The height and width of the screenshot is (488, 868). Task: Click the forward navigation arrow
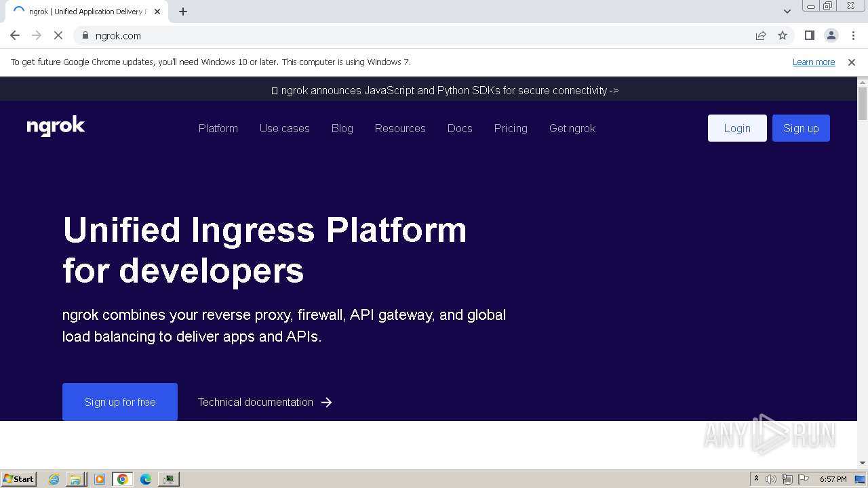point(37,36)
